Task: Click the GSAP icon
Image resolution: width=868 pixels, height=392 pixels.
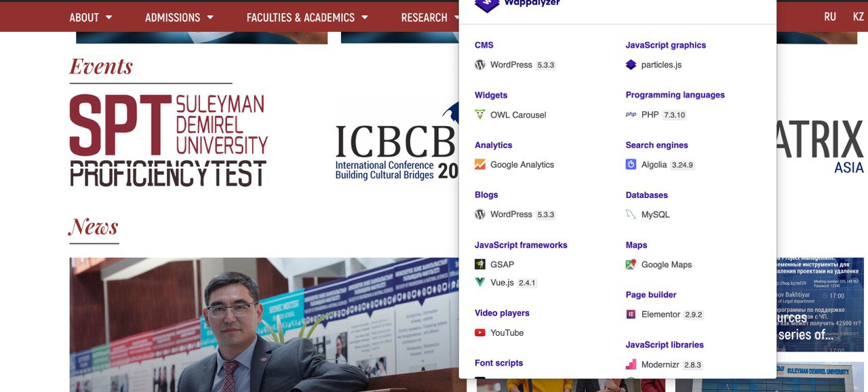Action: tap(480, 264)
